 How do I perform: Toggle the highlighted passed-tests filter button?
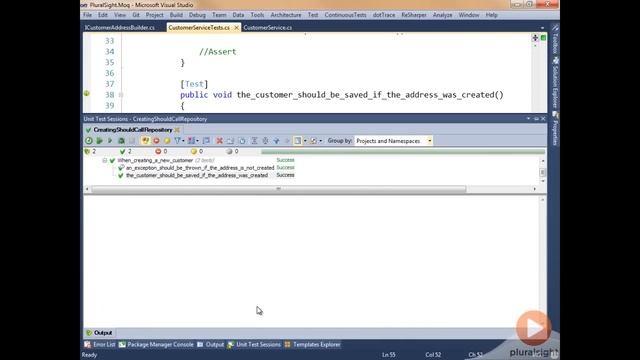(x=145, y=141)
